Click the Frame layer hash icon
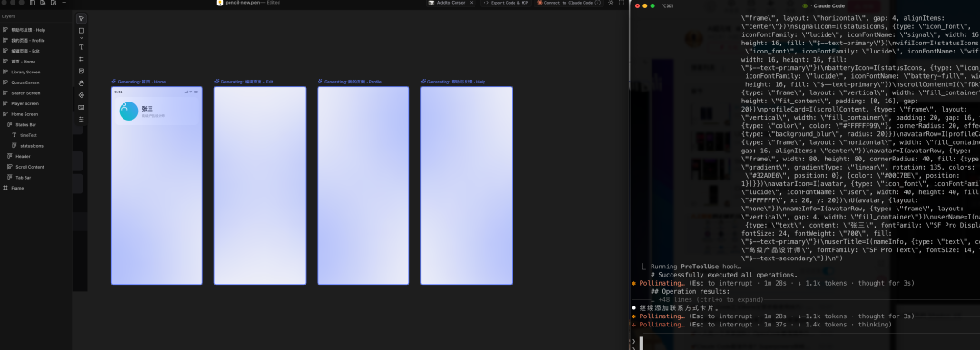980x350 pixels. coord(5,188)
